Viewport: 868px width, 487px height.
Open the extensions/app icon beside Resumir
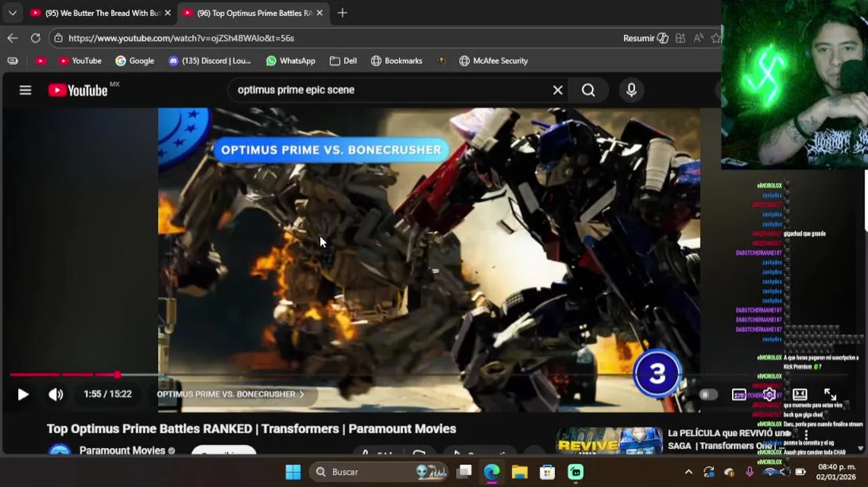point(680,38)
